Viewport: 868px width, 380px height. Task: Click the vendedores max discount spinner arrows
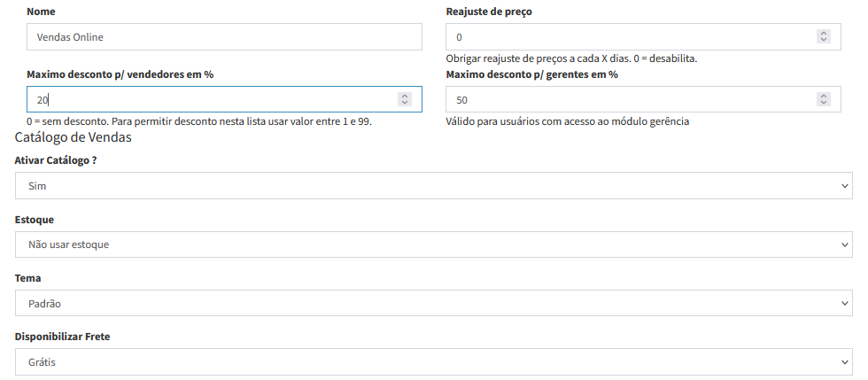405,99
